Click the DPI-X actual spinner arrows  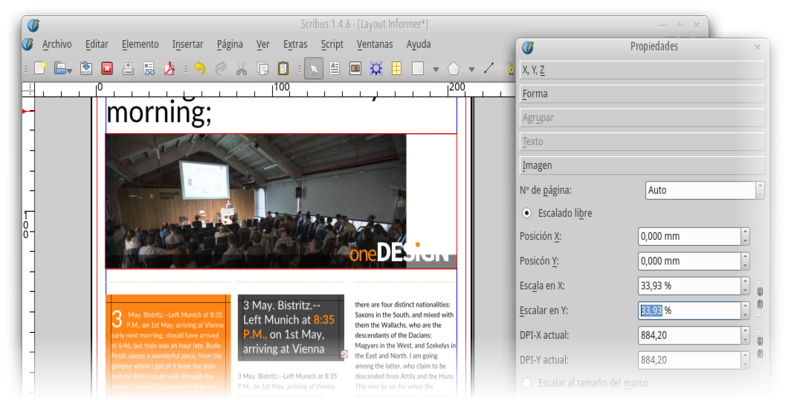pos(745,335)
